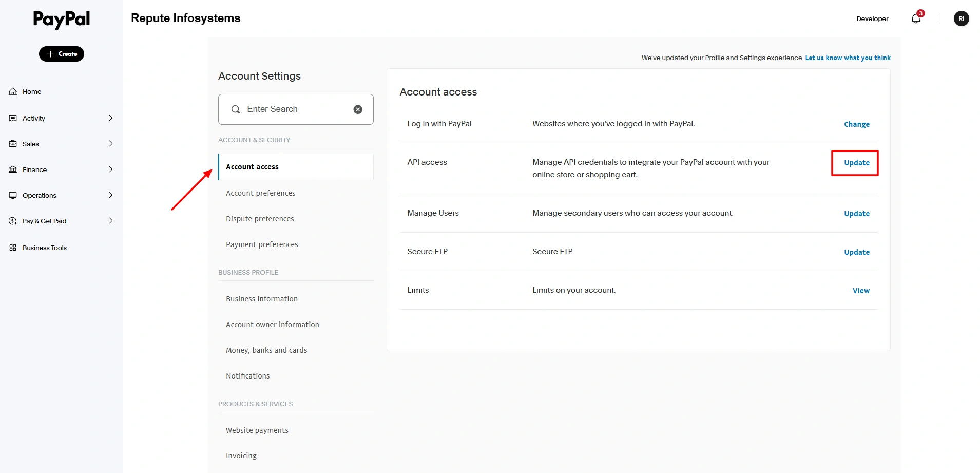Open Dispute preferences settings
The height and width of the screenshot is (473, 980).
pos(260,219)
